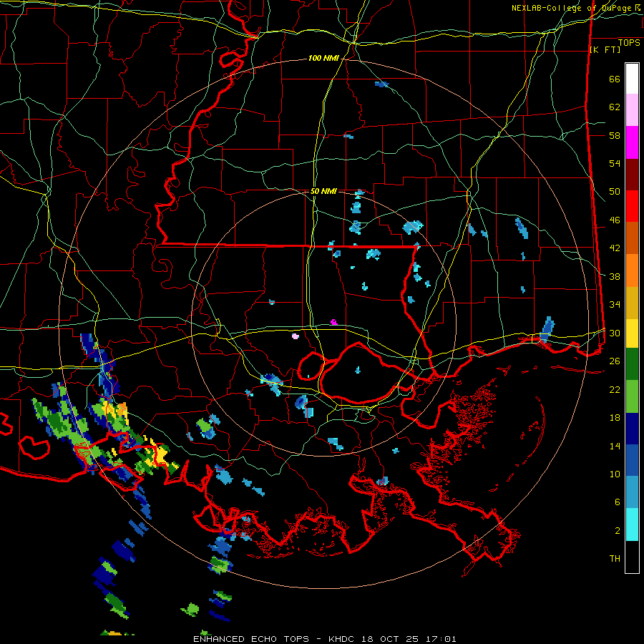Click the '14' legend value

615,446
